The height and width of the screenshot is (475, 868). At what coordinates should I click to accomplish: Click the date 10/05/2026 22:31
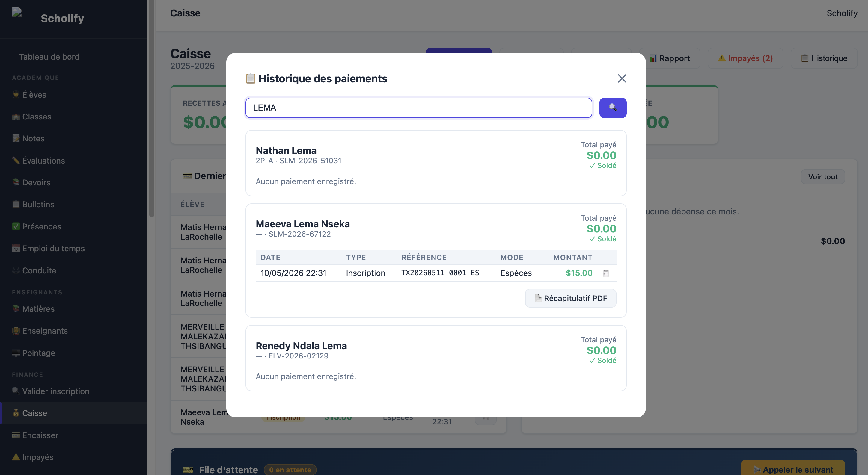293,273
